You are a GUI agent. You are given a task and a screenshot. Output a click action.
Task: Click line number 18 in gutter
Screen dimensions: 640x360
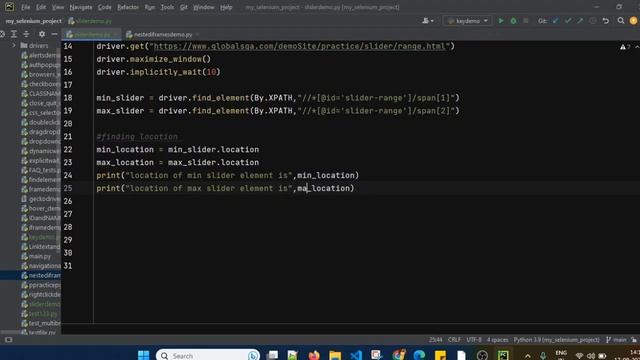point(68,98)
